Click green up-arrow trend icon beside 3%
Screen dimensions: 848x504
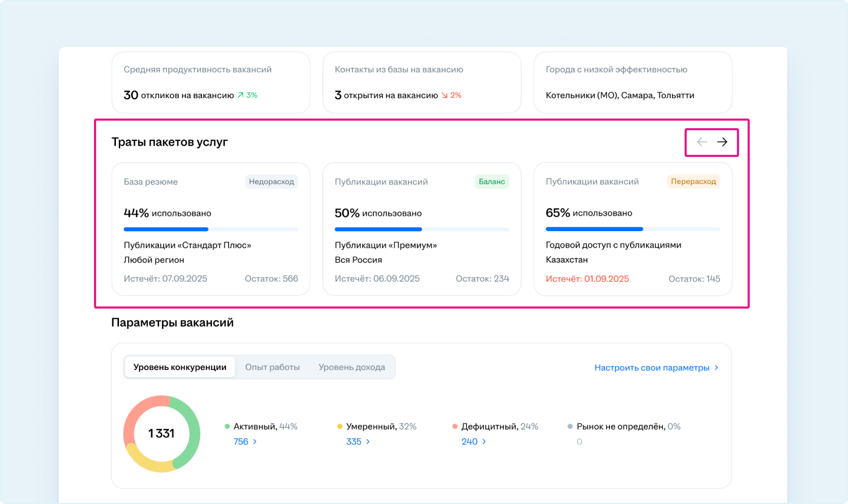[x=240, y=96]
